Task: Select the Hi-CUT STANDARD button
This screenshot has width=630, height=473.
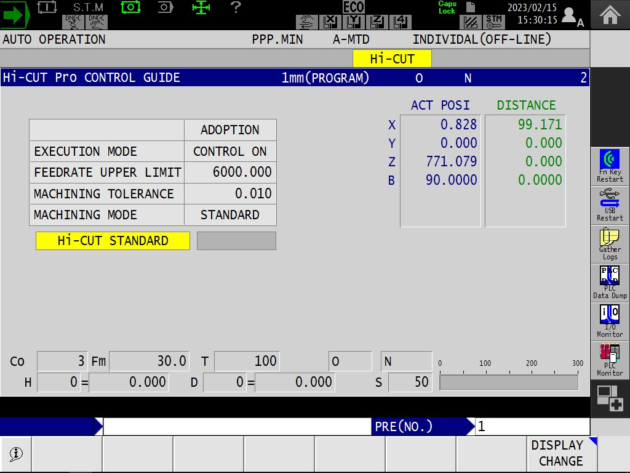Action: (112, 240)
